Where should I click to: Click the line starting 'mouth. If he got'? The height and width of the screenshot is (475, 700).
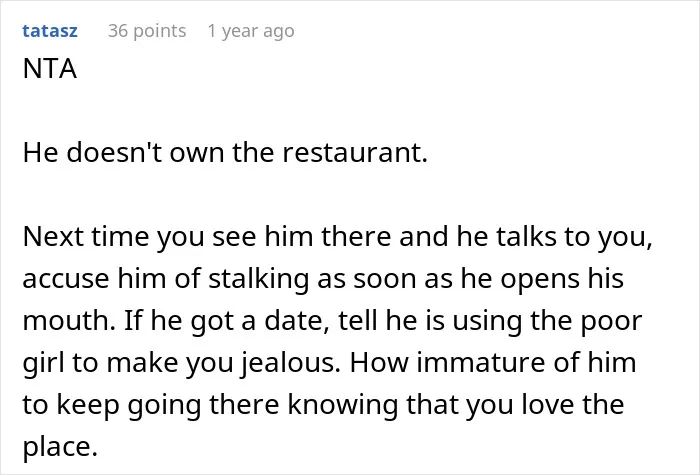332,321
